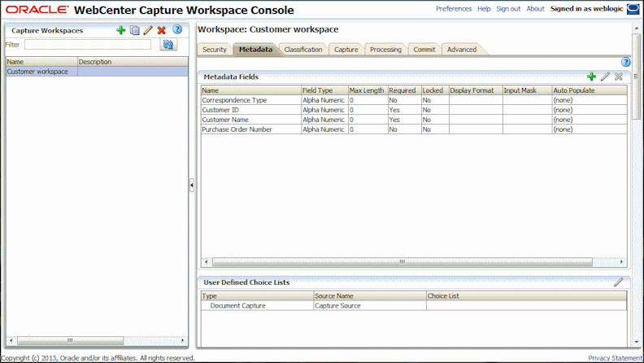
Task: Select the Metadata tab
Action: 255,50
